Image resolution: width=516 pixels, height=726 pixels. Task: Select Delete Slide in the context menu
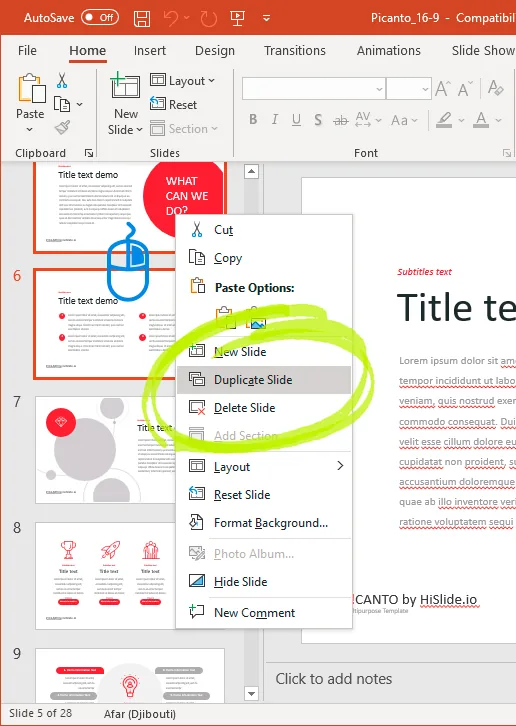coord(264,408)
